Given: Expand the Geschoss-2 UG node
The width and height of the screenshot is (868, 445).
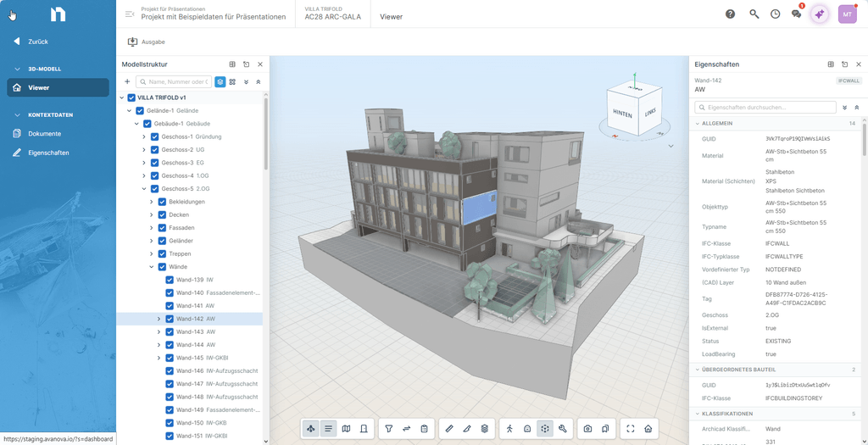Looking at the screenshot, I should point(144,149).
